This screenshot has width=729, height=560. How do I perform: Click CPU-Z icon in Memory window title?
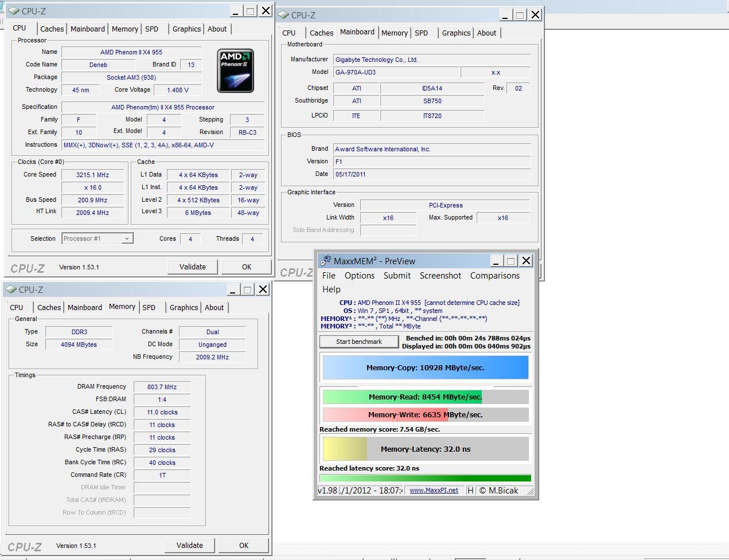[11, 289]
